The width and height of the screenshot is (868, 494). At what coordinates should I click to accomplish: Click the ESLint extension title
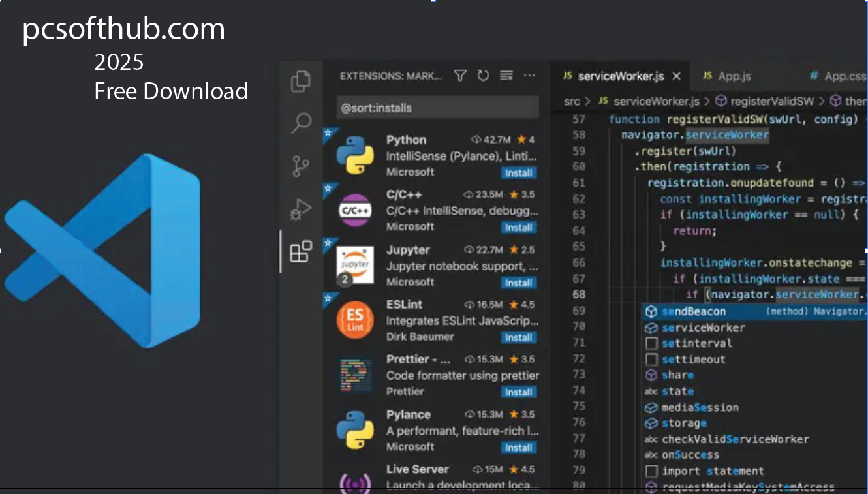[404, 305]
